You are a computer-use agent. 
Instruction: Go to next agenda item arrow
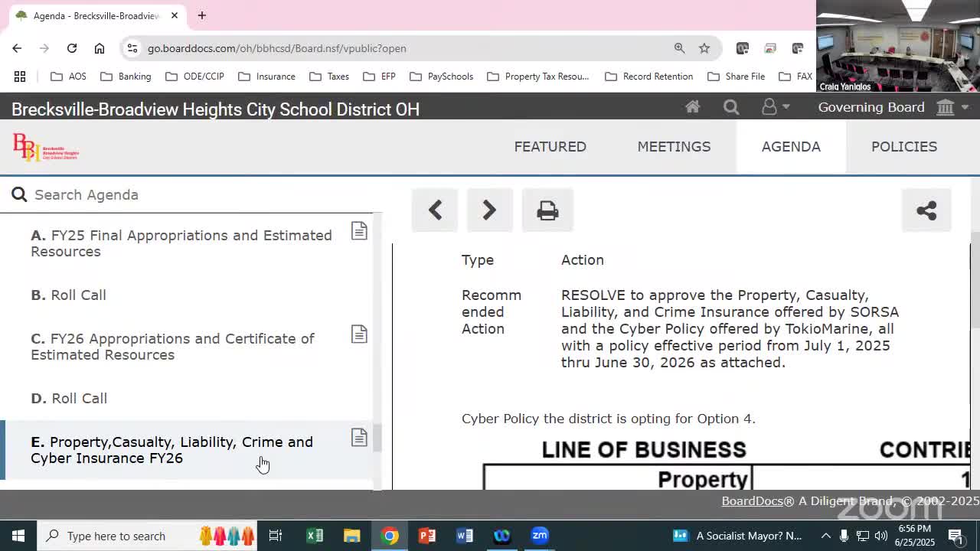[x=489, y=210]
